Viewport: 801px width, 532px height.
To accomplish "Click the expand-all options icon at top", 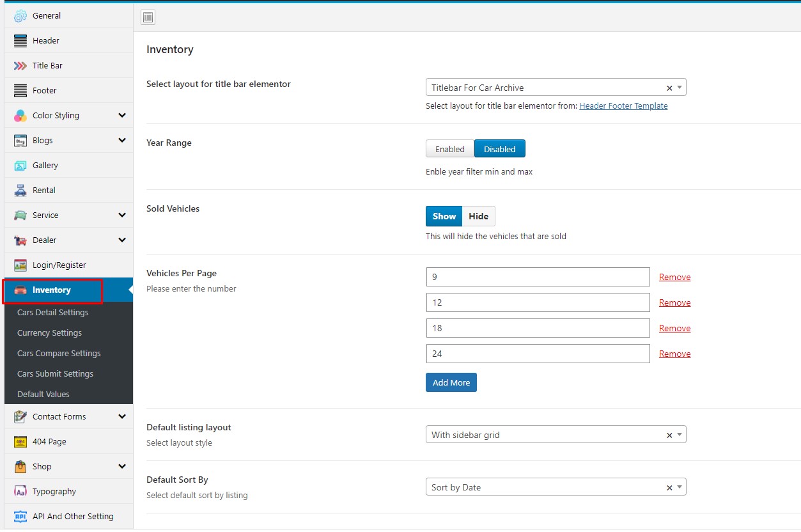I will coord(148,18).
